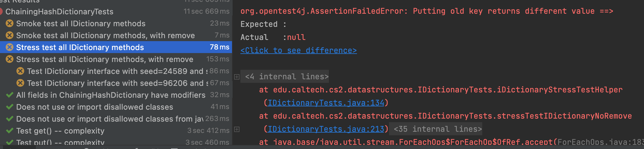The width and height of the screenshot is (644, 149).
Task: Click failure icon beside seed=96206 test
Action: [x=20, y=83]
